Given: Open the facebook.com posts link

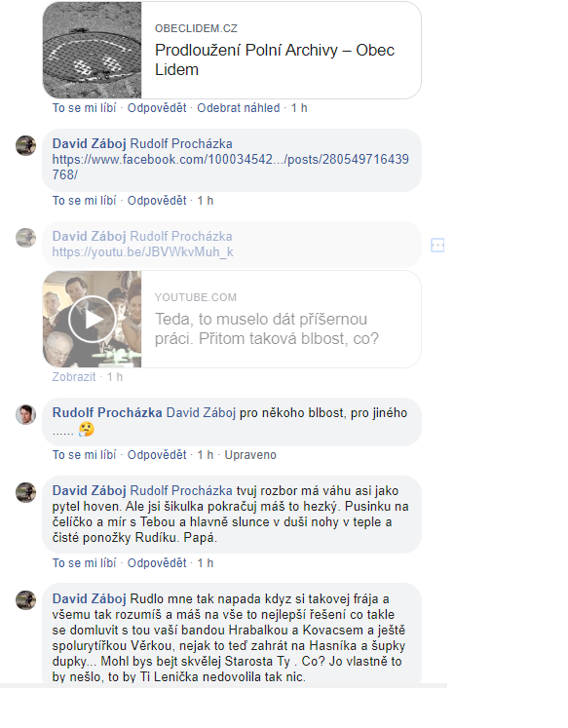Looking at the screenshot, I should coord(230,168).
